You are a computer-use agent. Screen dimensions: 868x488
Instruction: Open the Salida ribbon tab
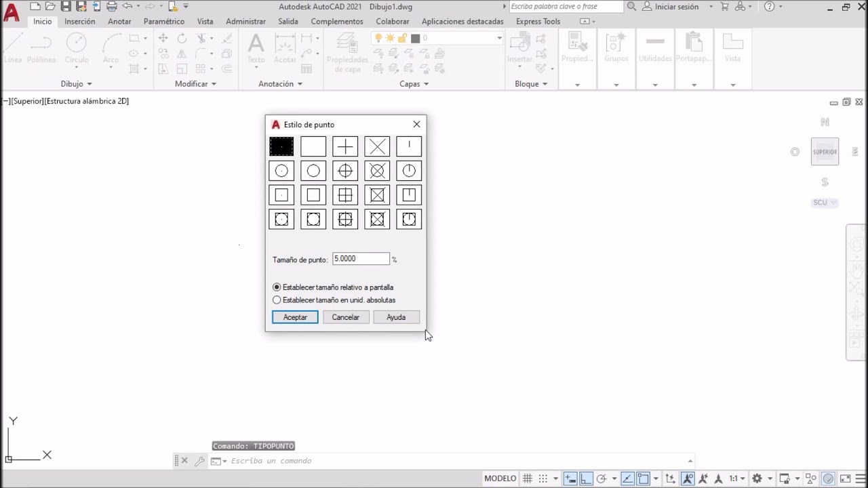click(288, 22)
